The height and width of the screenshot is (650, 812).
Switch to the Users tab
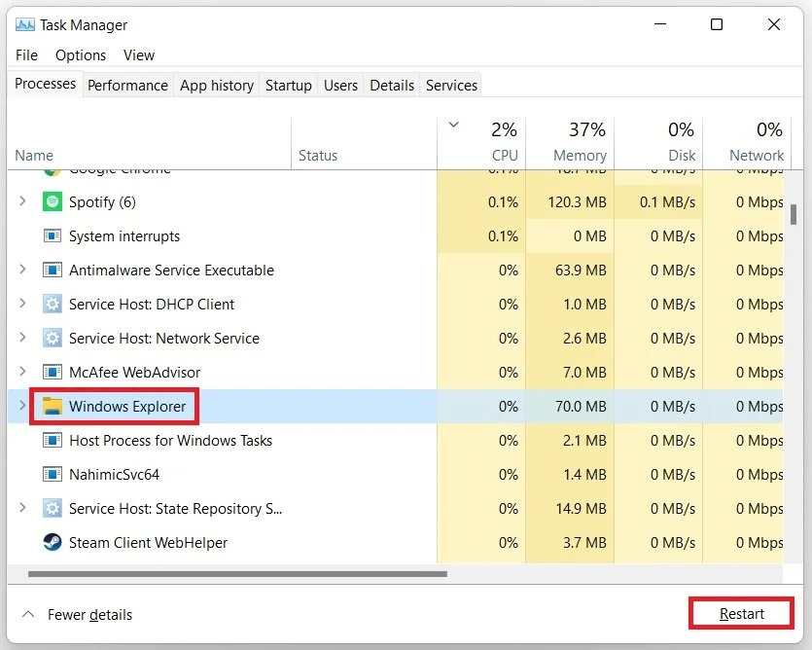coord(340,86)
